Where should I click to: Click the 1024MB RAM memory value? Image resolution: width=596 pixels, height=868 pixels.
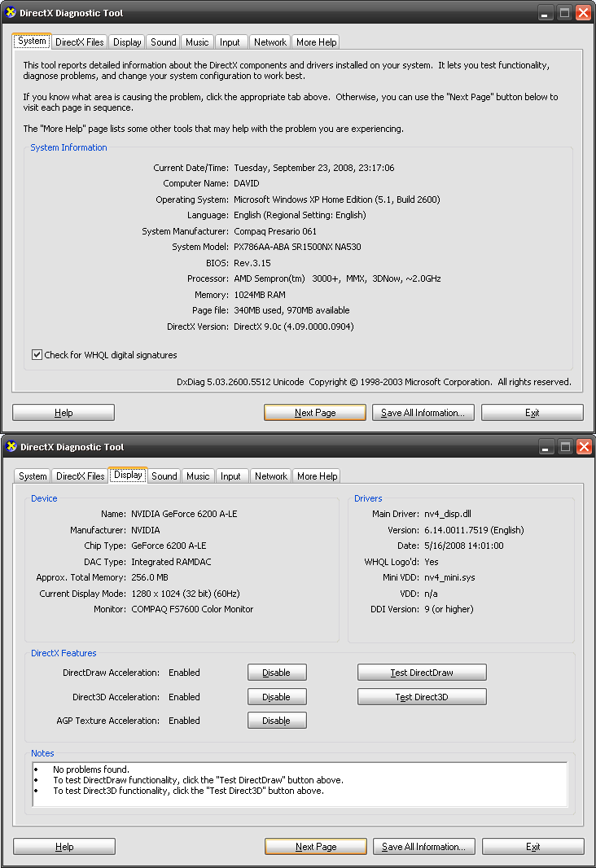260,295
